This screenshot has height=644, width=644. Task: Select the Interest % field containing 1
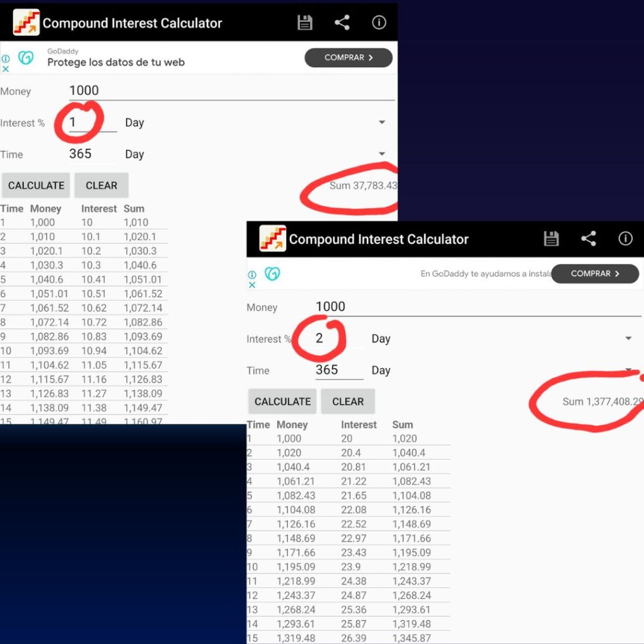pos(92,123)
